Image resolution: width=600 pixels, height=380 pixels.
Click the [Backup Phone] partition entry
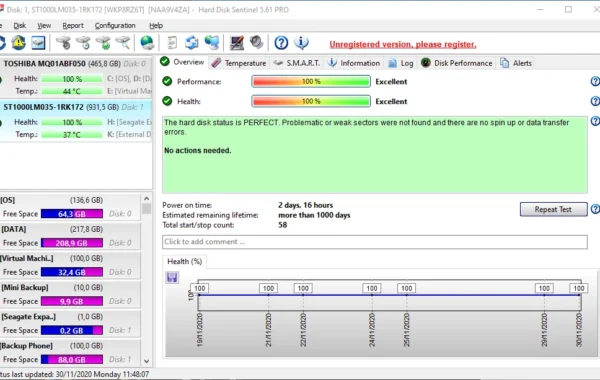(x=70, y=352)
